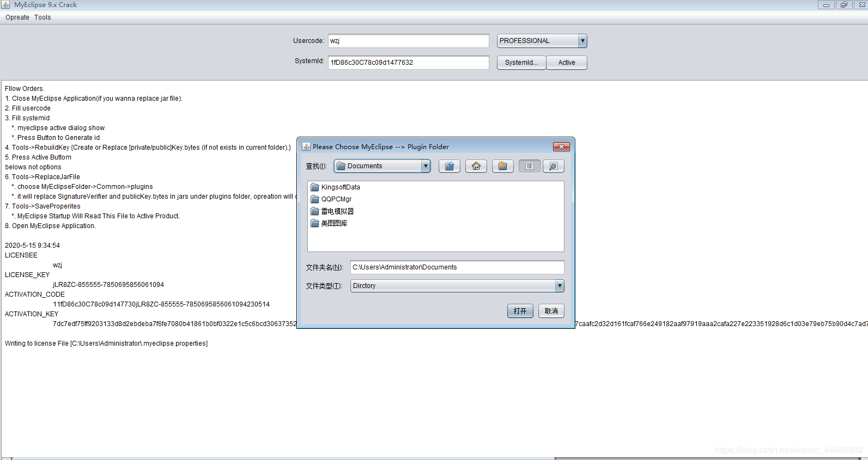Focus the Usercode input field
The height and width of the screenshot is (460, 868).
click(x=409, y=41)
